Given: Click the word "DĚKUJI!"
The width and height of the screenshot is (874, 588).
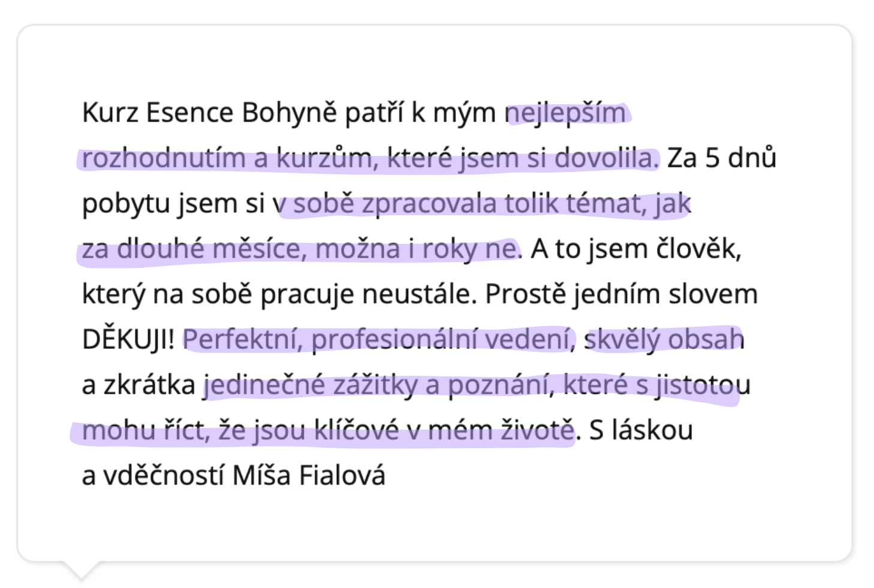Looking at the screenshot, I should [128, 340].
